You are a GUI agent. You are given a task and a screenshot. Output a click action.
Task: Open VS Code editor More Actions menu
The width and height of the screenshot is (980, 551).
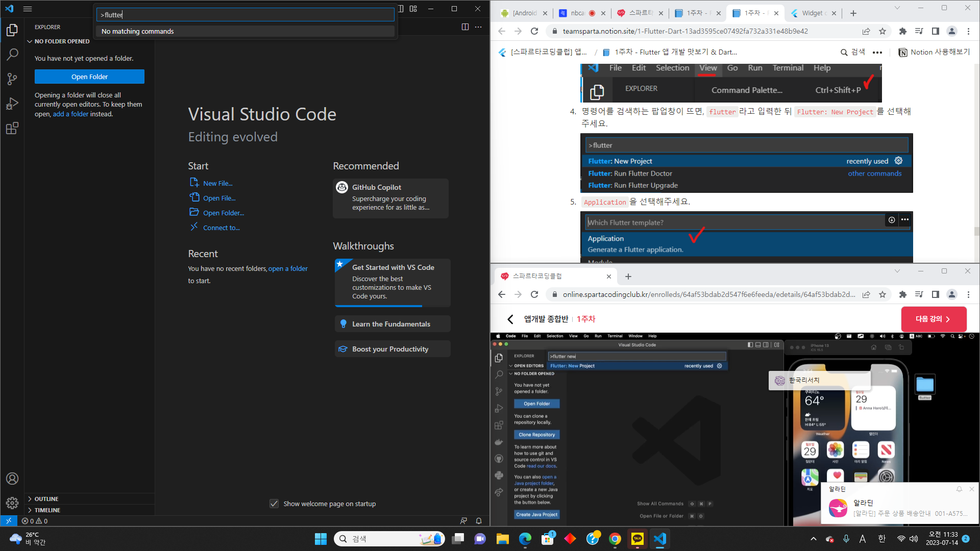[x=478, y=27]
